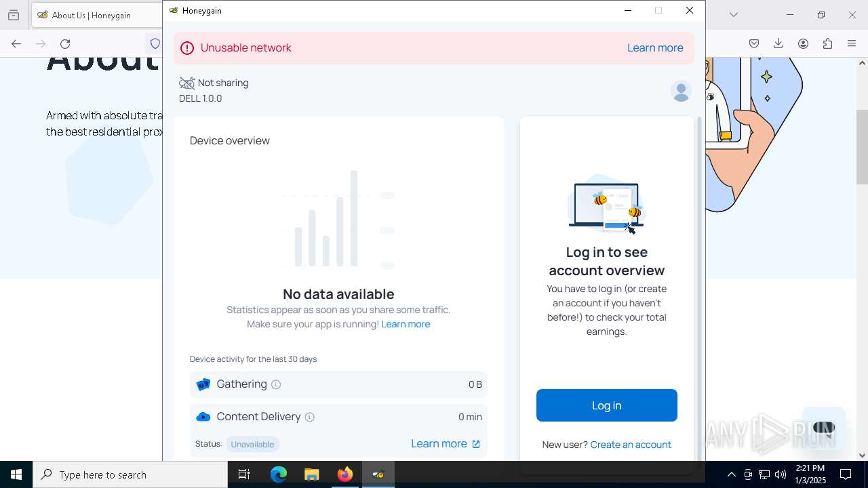
Task: Click the Firefox Back arrow
Action: (16, 43)
